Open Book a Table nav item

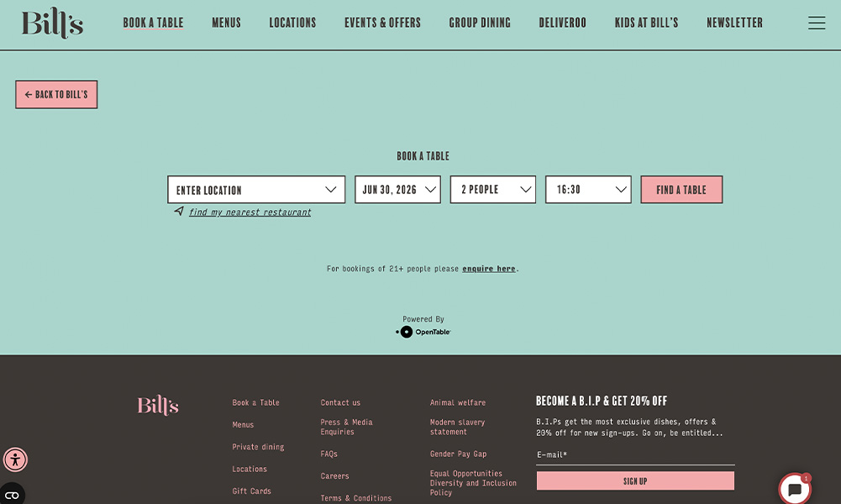coord(154,23)
